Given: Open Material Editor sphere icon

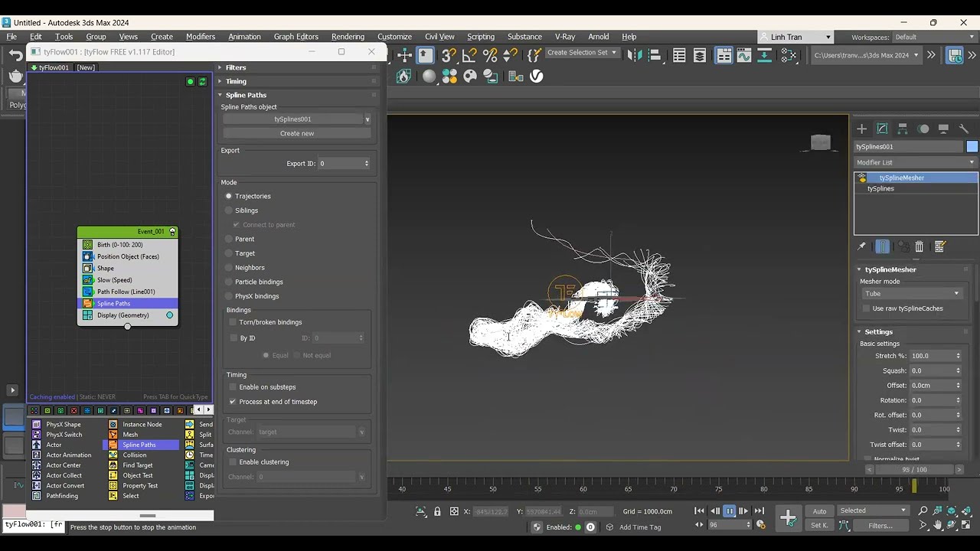Looking at the screenshot, I should tap(429, 76).
